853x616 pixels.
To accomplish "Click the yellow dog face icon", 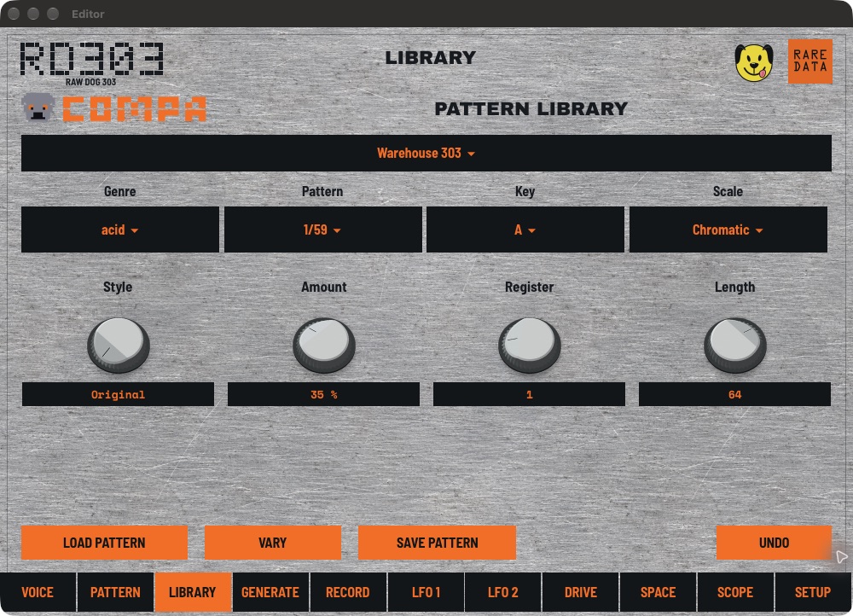I will tap(753, 62).
